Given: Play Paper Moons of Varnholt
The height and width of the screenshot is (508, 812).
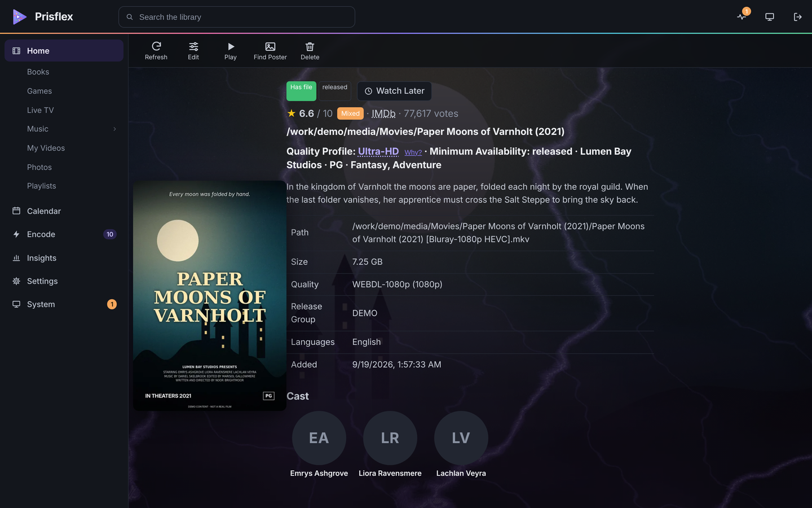Looking at the screenshot, I should coord(231,51).
